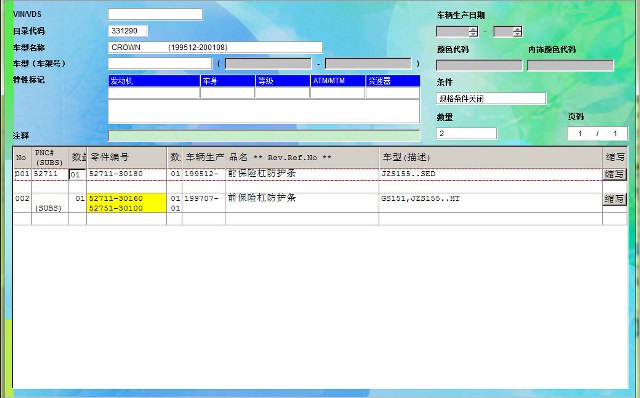
Task: Click the grey frame field after the dash
Action: (x=368, y=64)
